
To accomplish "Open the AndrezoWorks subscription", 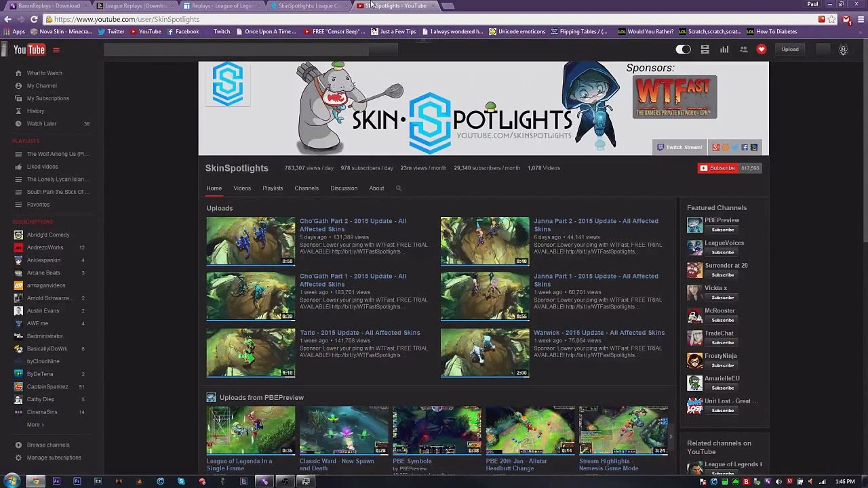I will pos(45,248).
